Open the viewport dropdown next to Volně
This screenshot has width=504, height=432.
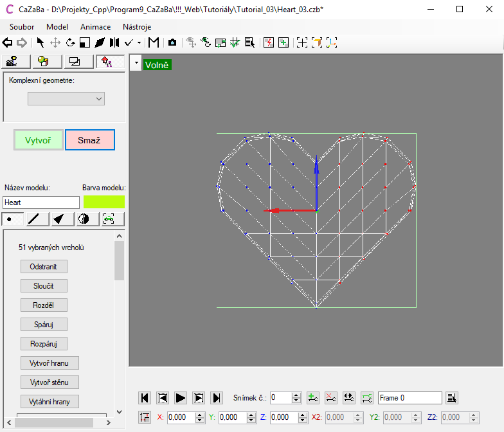tap(136, 64)
